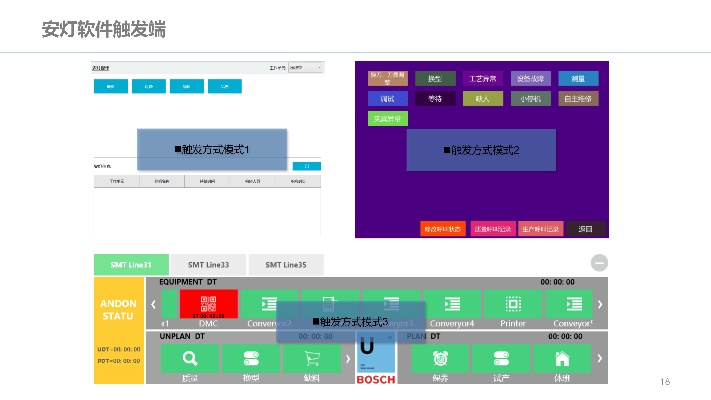Click the alarm clock icon under PLAN DT
Screen dimensions: 711x400
[x=440, y=358]
